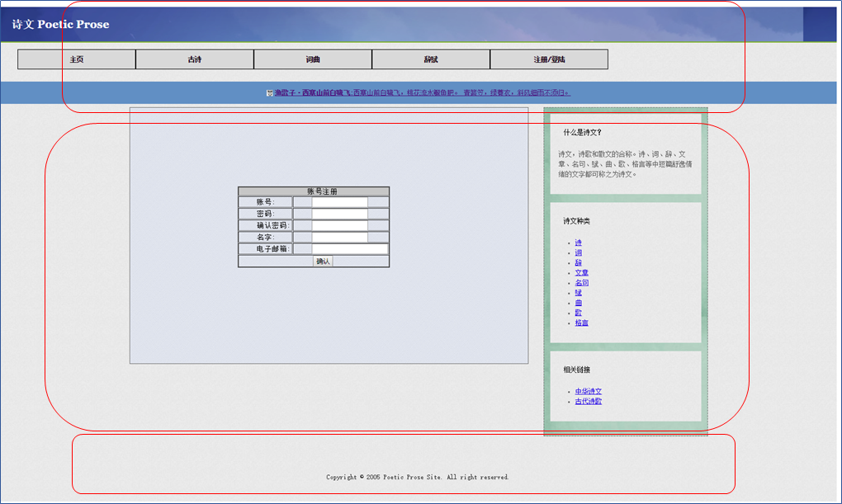Open the 文章 category link
842x504 pixels.
coord(582,273)
